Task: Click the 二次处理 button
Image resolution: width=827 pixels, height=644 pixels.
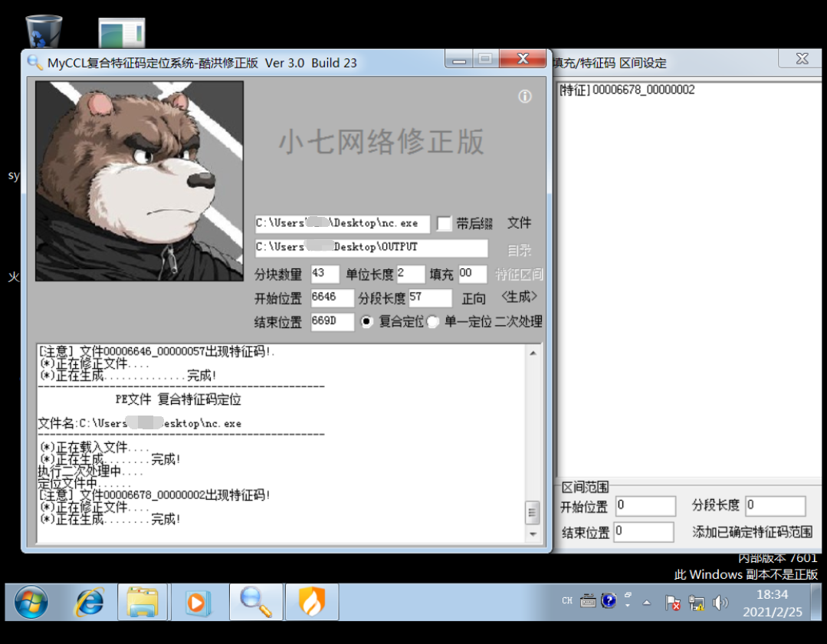Action: tap(518, 321)
